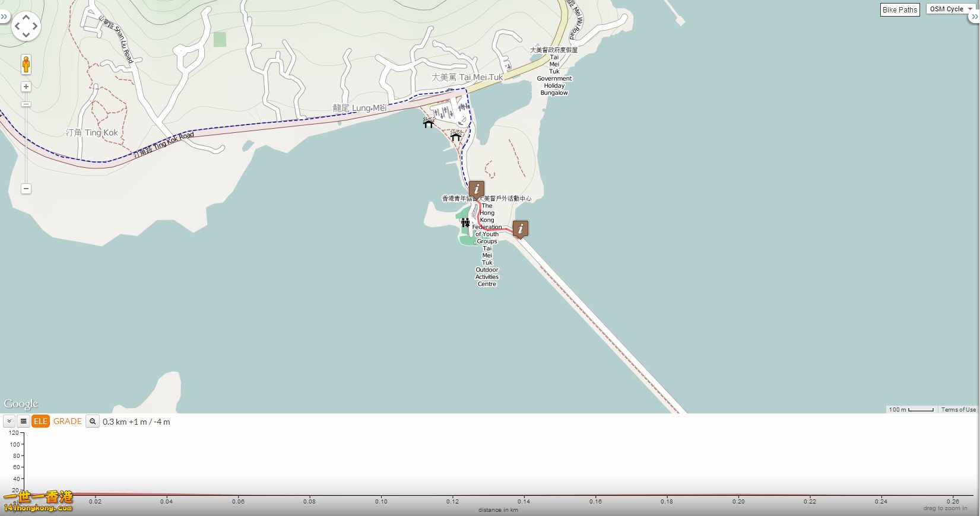This screenshot has width=980, height=516.
Task: Zoom out with the minus button
Action: coord(26,189)
